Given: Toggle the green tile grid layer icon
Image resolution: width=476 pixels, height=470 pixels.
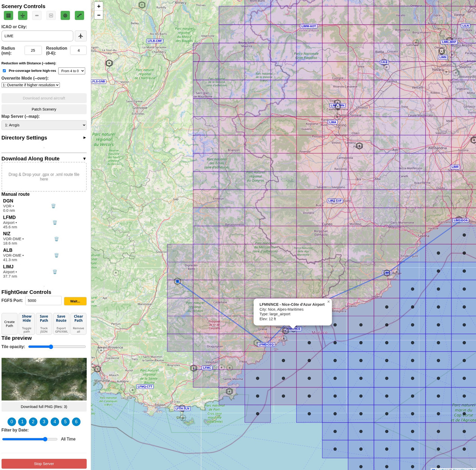Looking at the screenshot, I should 9,15.
